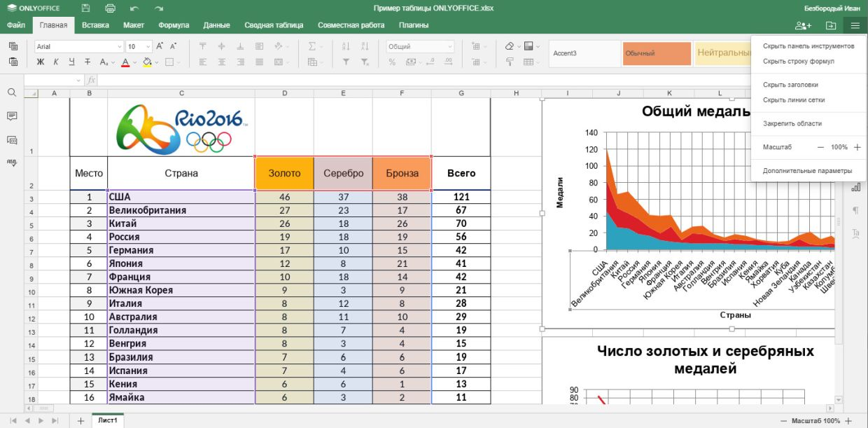Switch to the Вставка tab
The image size is (868, 428).
click(x=95, y=25)
